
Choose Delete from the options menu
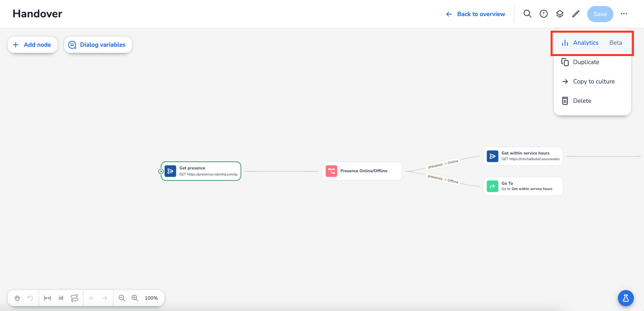(x=582, y=101)
